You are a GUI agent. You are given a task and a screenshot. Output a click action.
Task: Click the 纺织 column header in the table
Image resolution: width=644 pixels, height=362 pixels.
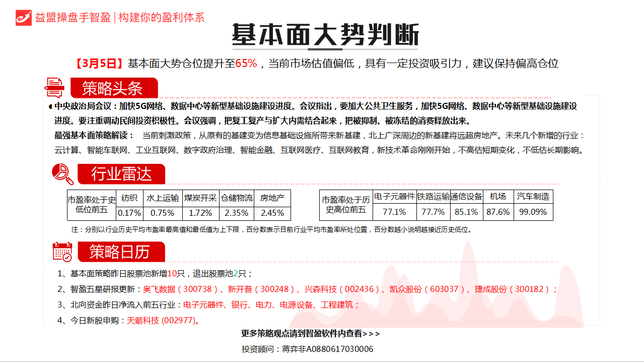click(129, 198)
